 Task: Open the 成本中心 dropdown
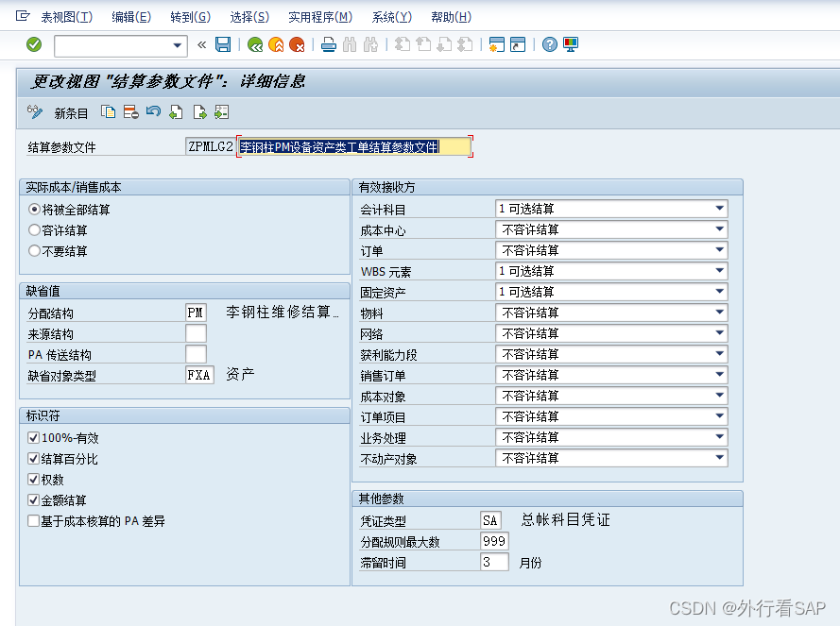pyautogui.click(x=719, y=229)
